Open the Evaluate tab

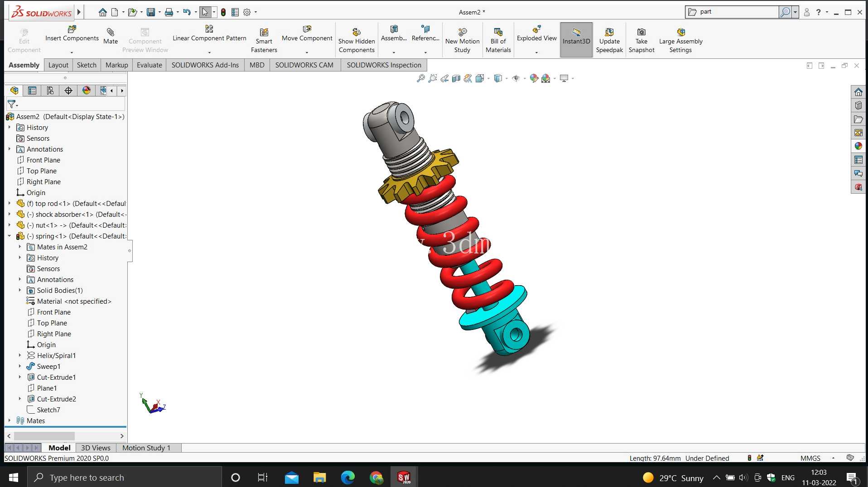click(149, 65)
